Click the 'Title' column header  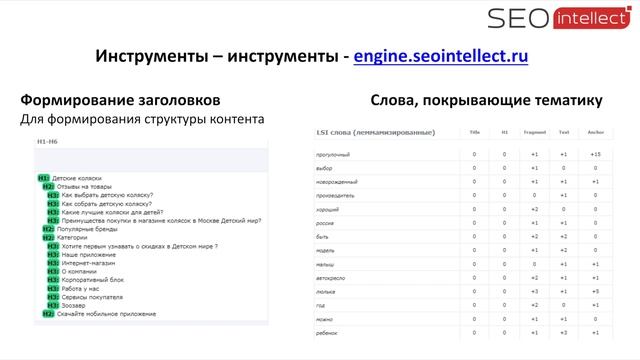(475, 132)
